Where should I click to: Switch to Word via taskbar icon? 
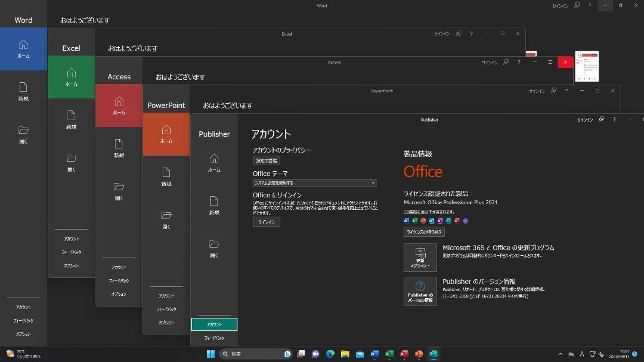point(374,354)
